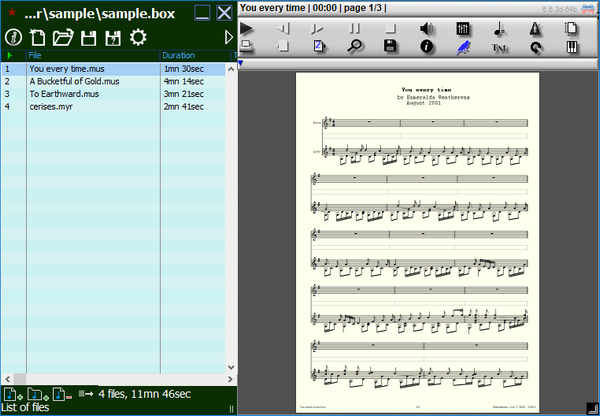Expand the playlist panel with right arrow
This screenshot has width=600, height=416.
point(229,37)
